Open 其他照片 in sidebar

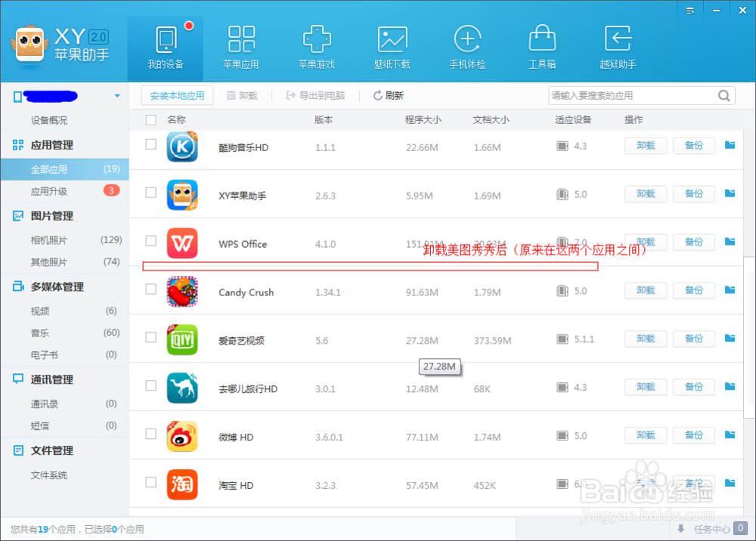pyautogui.click(x=64, y=262)
